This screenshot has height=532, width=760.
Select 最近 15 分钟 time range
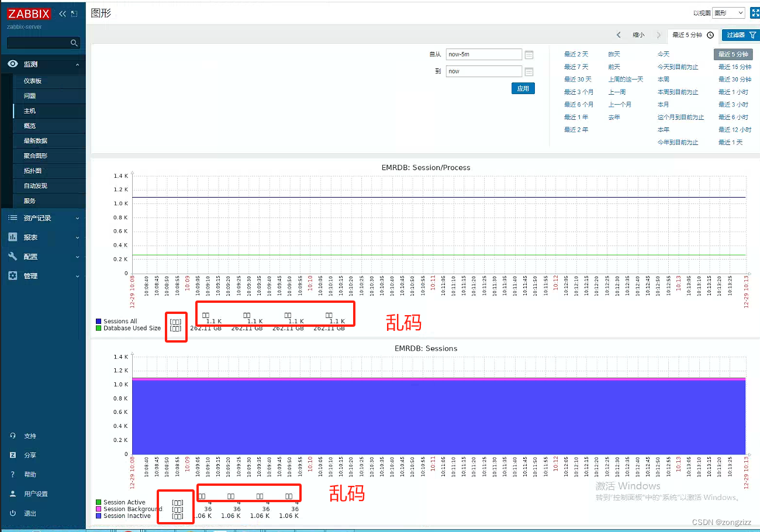click(x=735, y=67)
